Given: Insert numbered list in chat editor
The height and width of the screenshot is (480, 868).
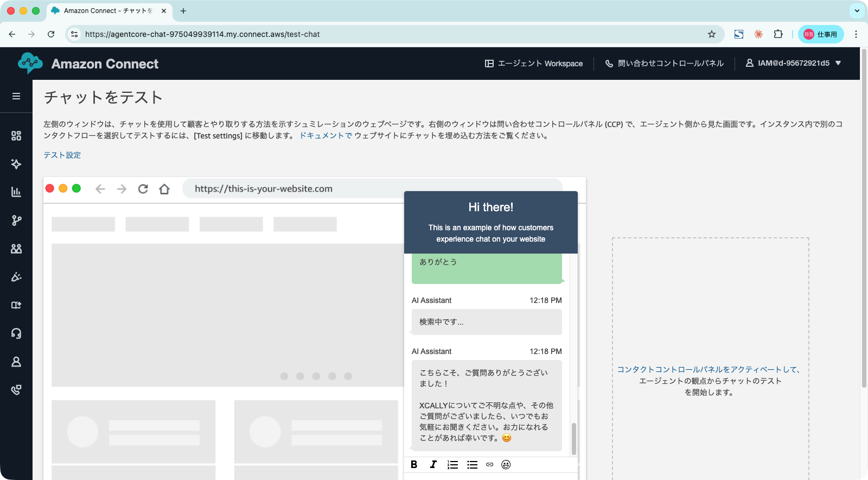Looking at the screenshot, I should click(452, 465).
